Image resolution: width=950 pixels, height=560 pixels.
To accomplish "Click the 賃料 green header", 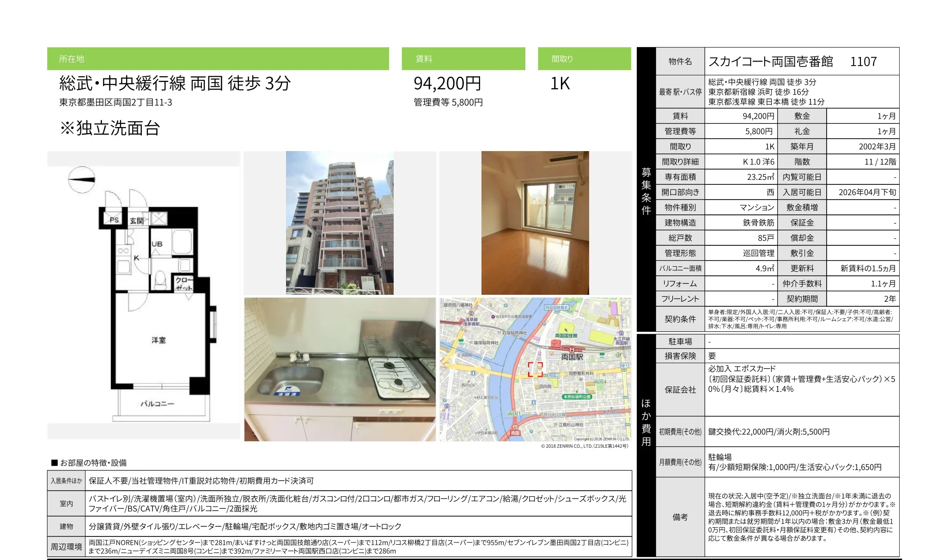I will click(x=463, y=59).
